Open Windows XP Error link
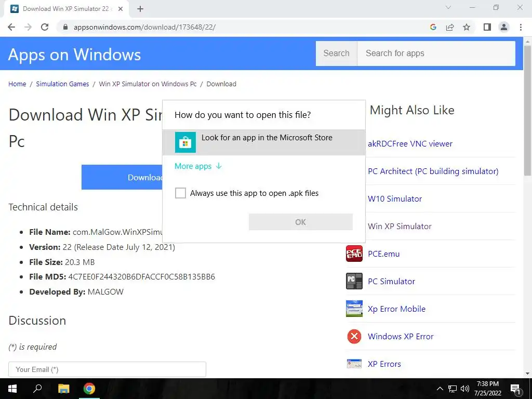This screenshot has height=399, width=532. pyautogui.click(x=401, y=336)
